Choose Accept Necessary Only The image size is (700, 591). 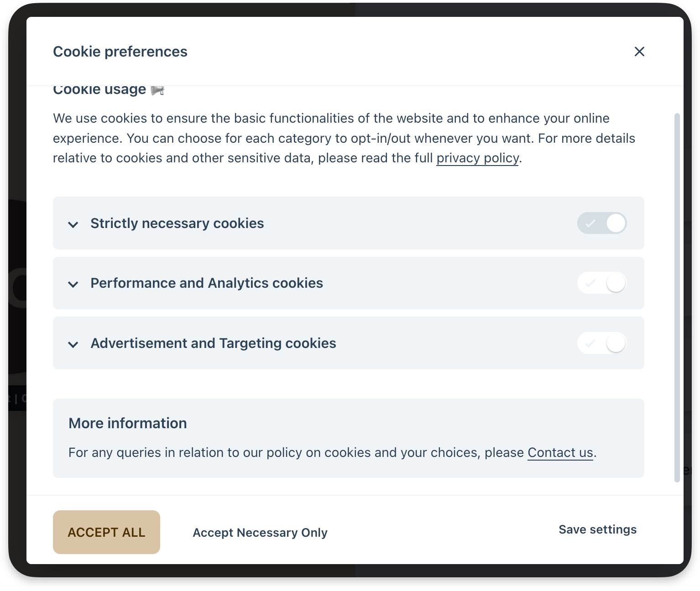pyautogui.click(x=260, y=533)
